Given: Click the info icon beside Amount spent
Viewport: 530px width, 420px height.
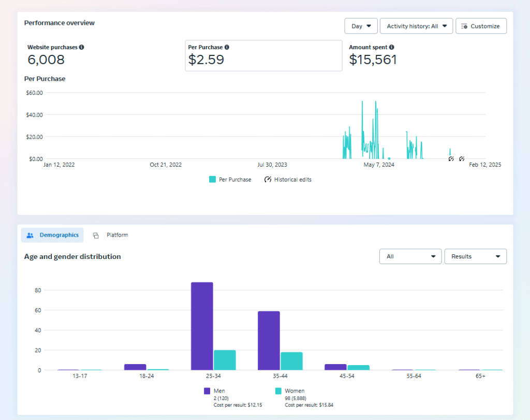Looking at the screenshot, I should pos(391,47).
